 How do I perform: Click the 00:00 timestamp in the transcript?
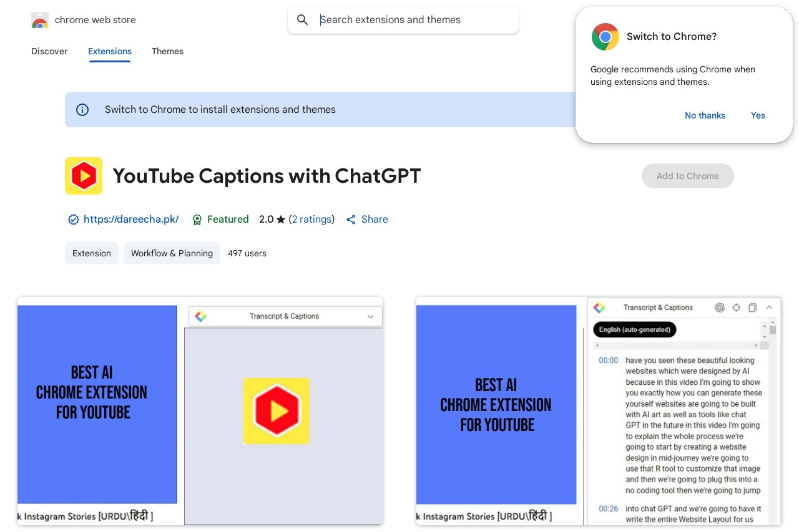[x=609, y=360]
